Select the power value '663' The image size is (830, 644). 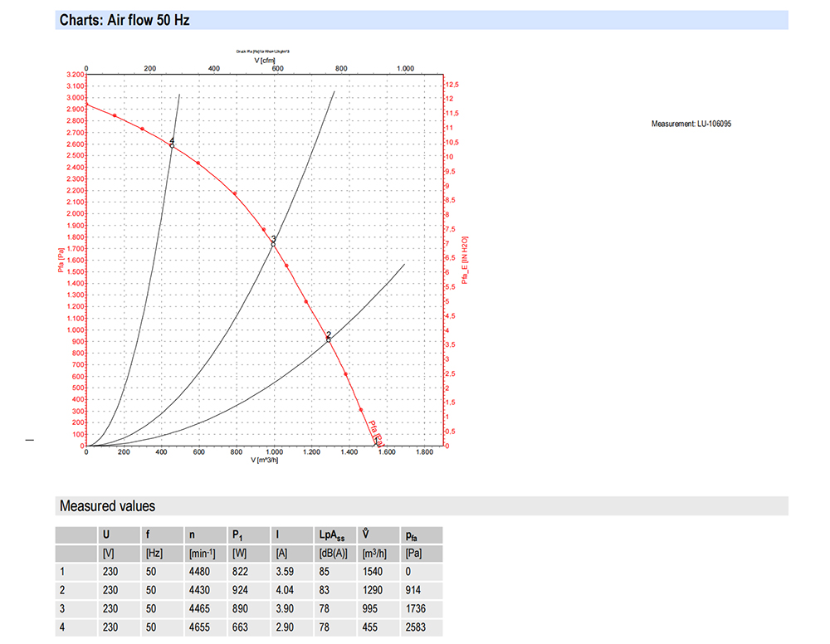241,627
